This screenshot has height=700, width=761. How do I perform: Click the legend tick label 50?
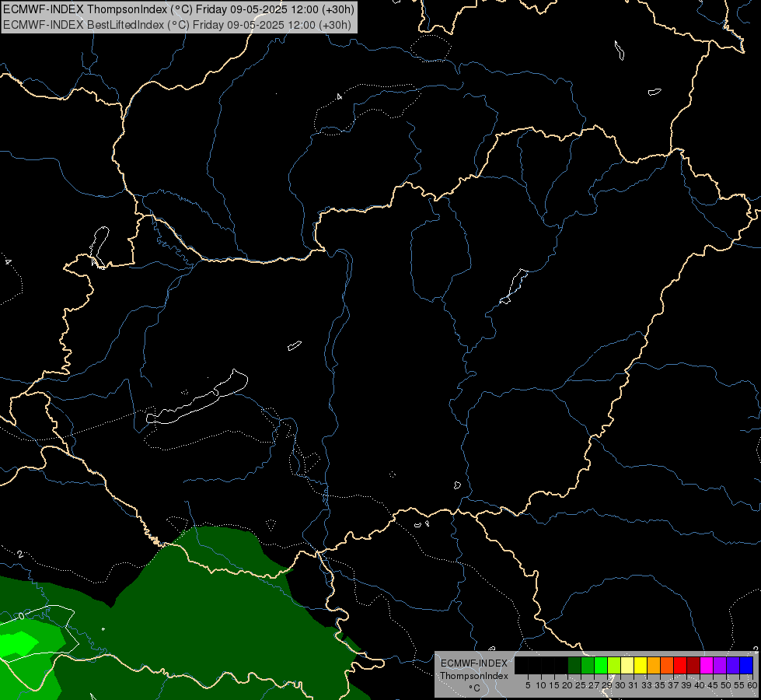click(726, 685)
